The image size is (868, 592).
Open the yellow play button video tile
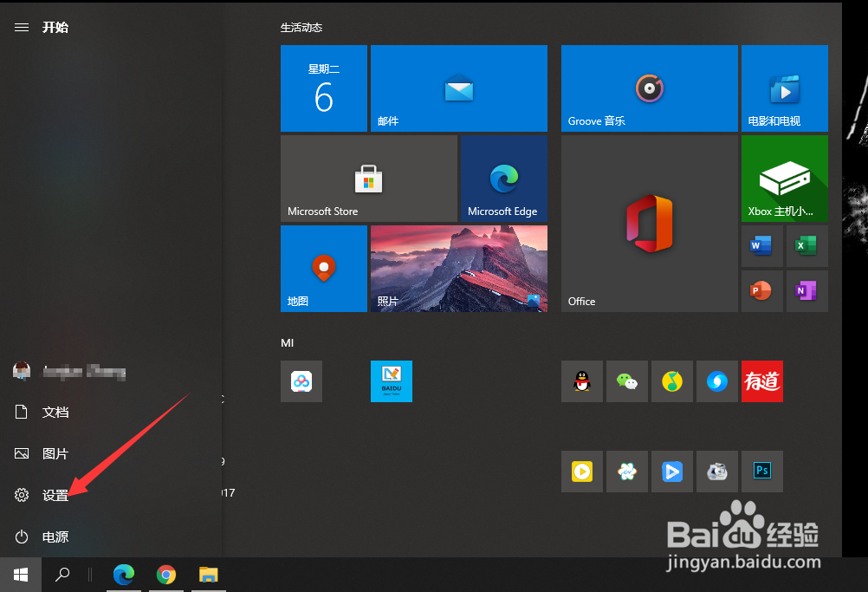(582, 472)
